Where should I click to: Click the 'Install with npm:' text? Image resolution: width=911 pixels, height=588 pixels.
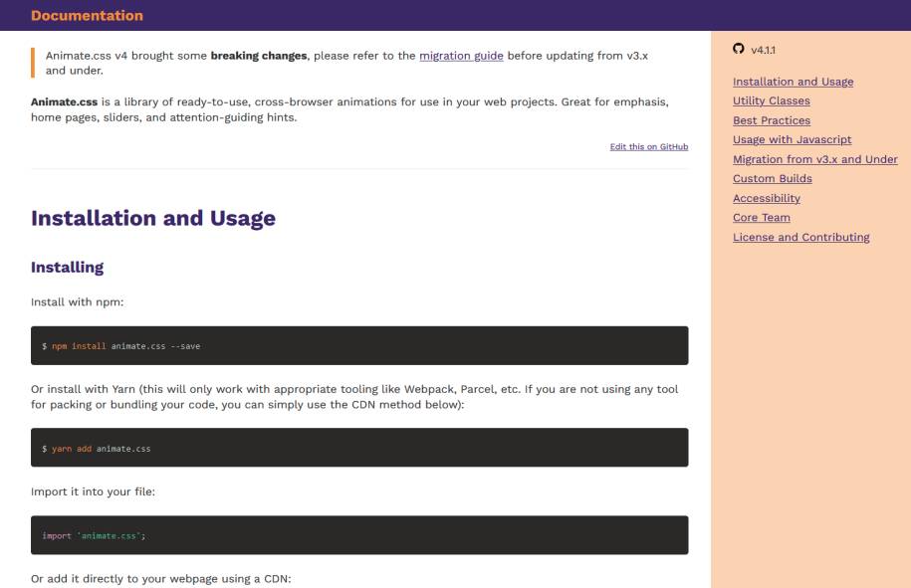tap(78, 301)
